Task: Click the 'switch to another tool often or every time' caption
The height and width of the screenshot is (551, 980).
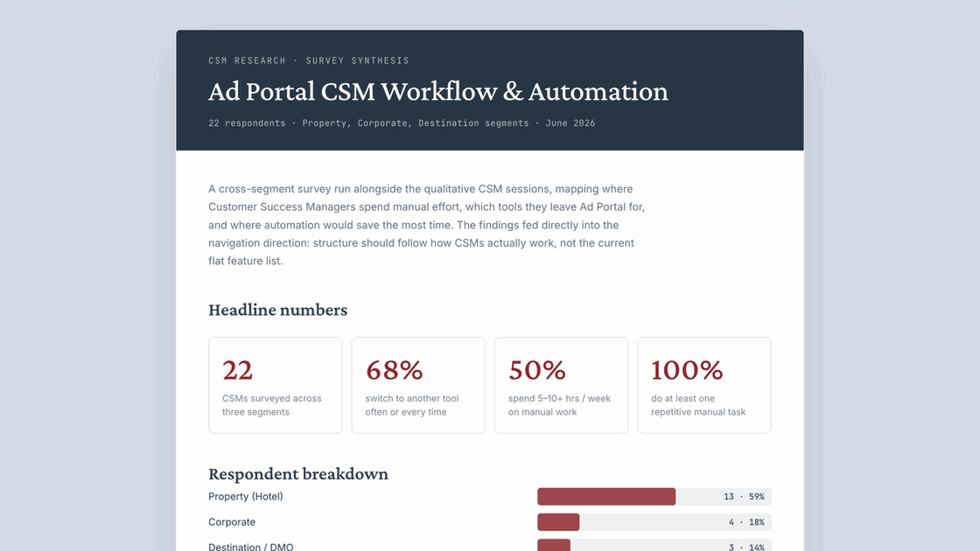Action: tap(412, 406)
